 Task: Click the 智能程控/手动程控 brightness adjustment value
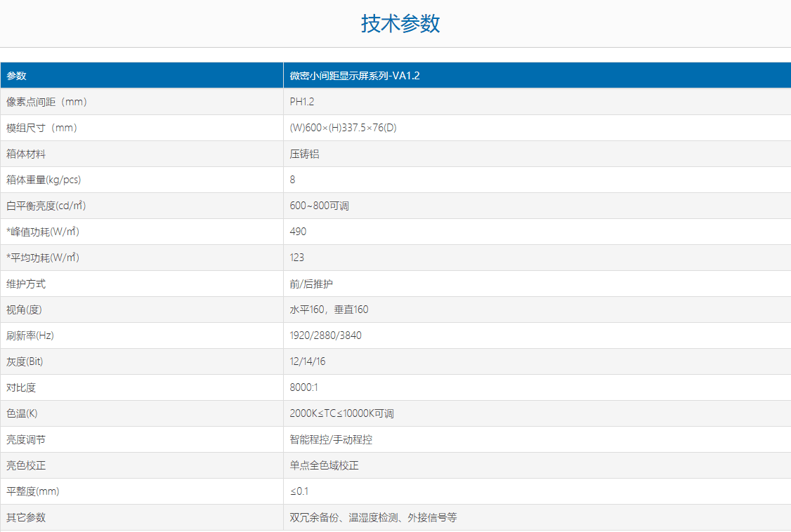pyautogui.click(x=331, y=439)
